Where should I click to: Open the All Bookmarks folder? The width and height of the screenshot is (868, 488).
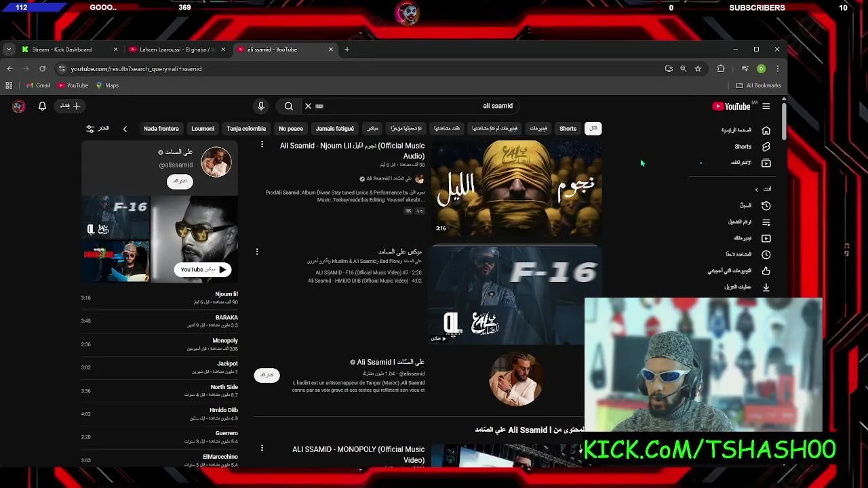(x=758, y=85)
